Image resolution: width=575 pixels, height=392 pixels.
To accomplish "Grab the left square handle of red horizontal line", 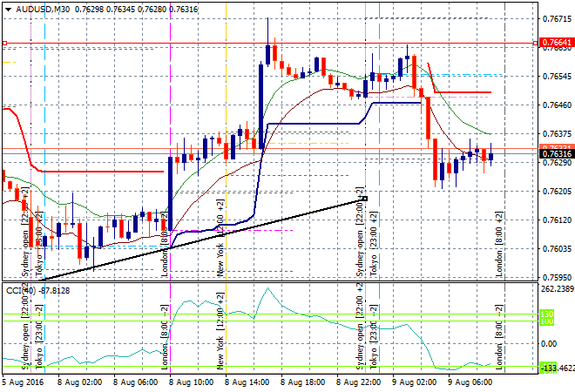I will tap(3, 42).
